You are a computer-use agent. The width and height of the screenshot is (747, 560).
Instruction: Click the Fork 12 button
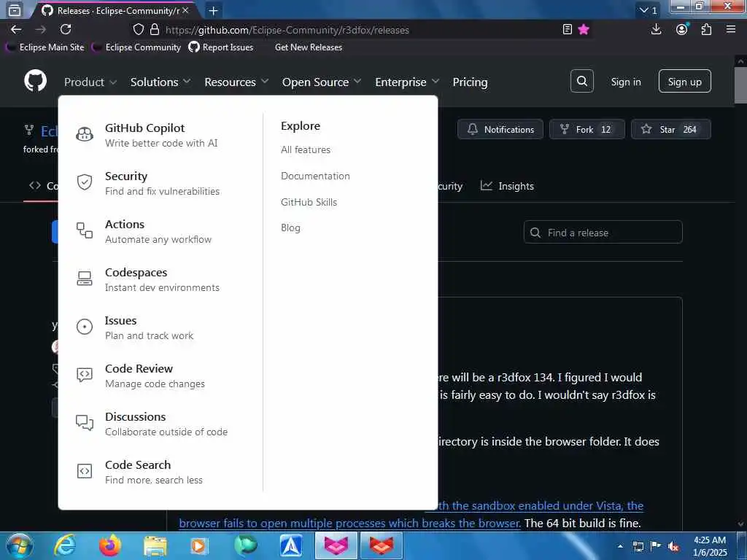(587, 129)
